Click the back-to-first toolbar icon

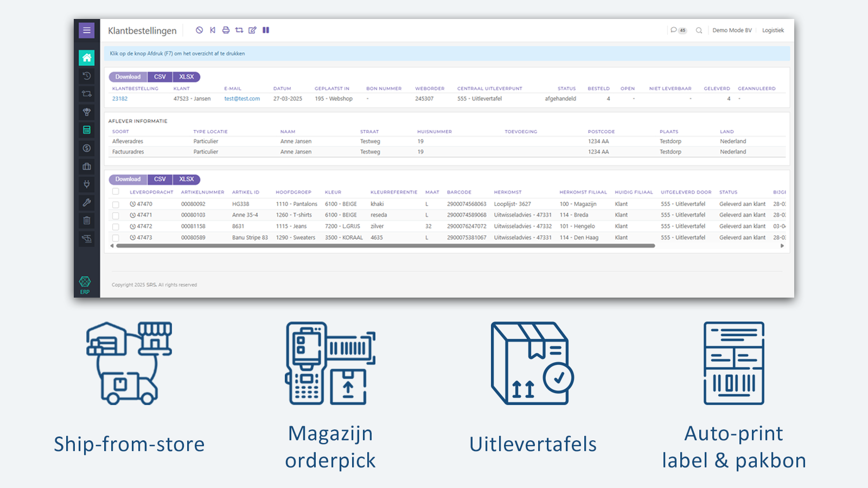213,30
